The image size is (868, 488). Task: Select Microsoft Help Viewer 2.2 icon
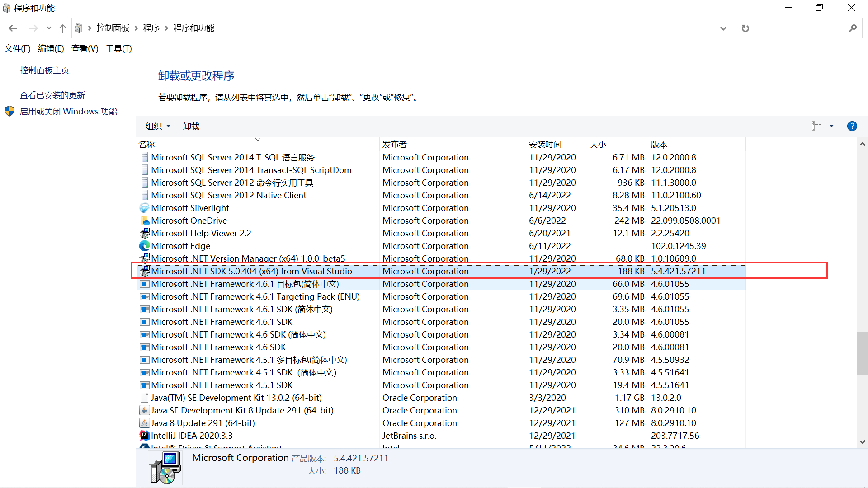(144, 233)
